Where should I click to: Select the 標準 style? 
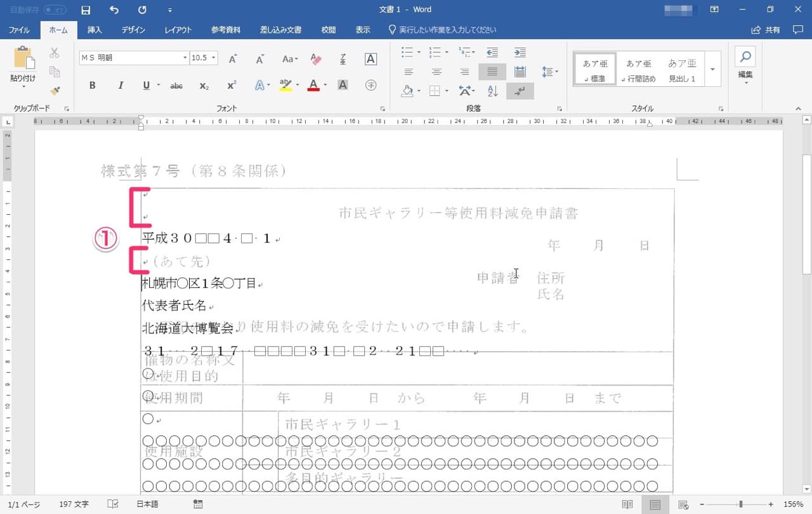coord(595,69)
